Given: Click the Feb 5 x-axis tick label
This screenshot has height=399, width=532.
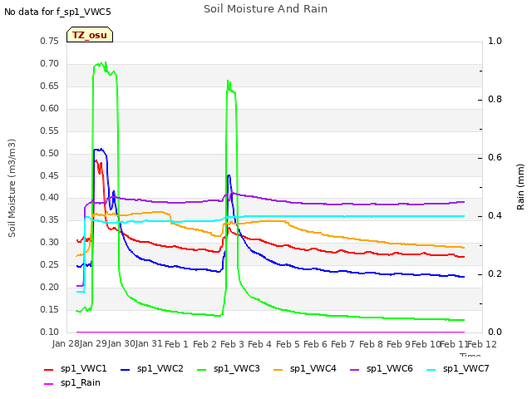Looking at the screenshot, I should 288,344.
